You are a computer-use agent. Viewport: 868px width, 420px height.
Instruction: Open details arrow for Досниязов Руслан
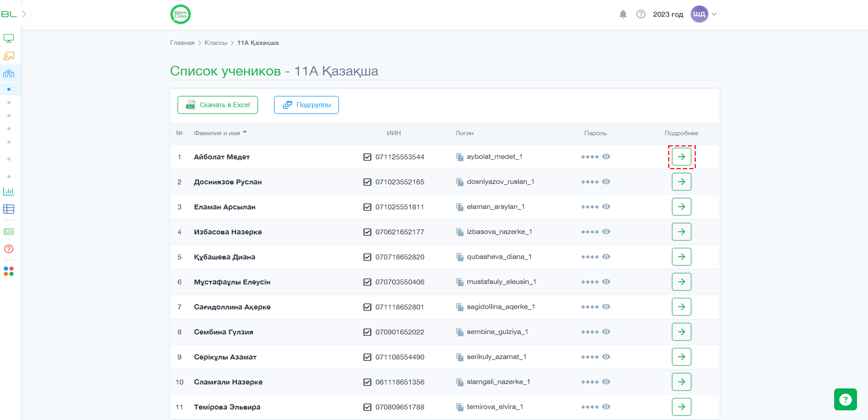[681, 182]
